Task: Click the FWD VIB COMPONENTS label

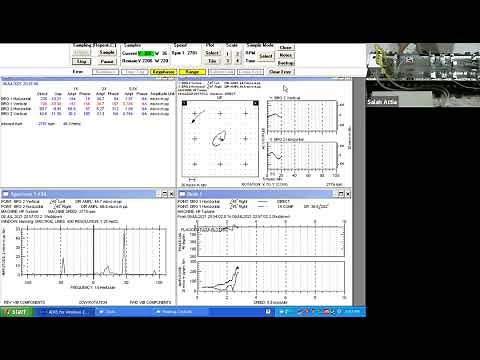Action: 150,302
